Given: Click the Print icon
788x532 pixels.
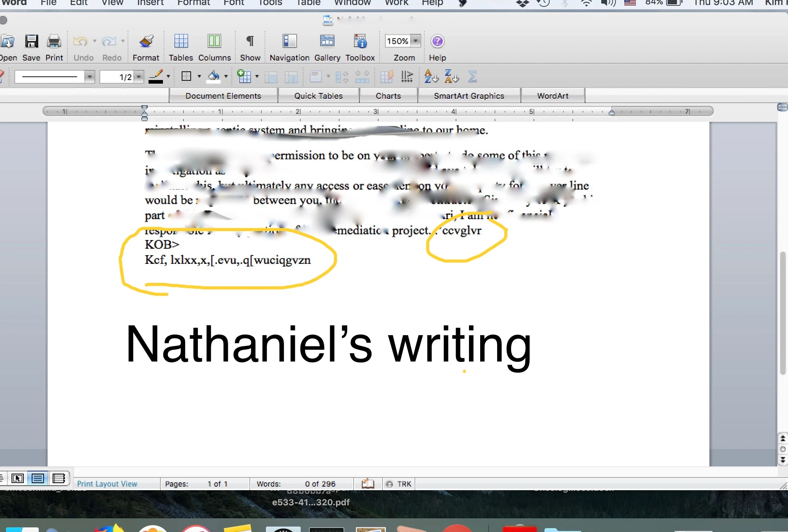Looking at the screenshot, I should tap(54, 41).
